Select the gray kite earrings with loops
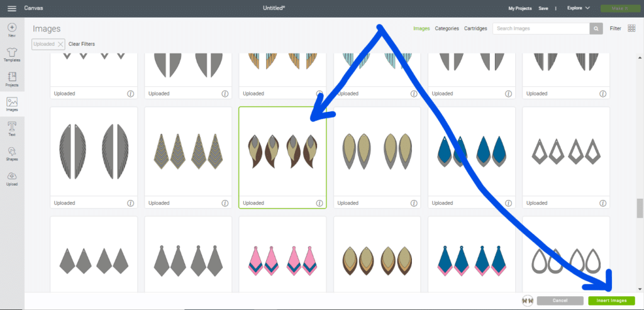644x310 pixels. point(188,255)
